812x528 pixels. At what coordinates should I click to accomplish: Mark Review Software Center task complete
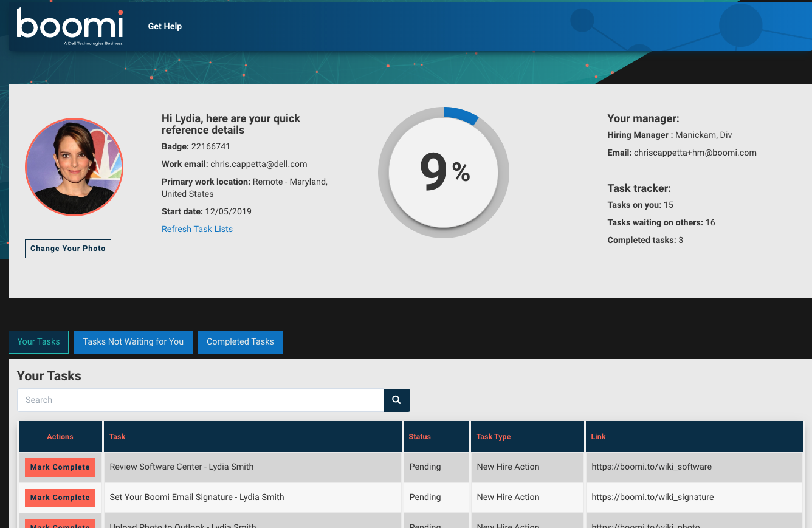pyautogui.click(x=60, y=467)
